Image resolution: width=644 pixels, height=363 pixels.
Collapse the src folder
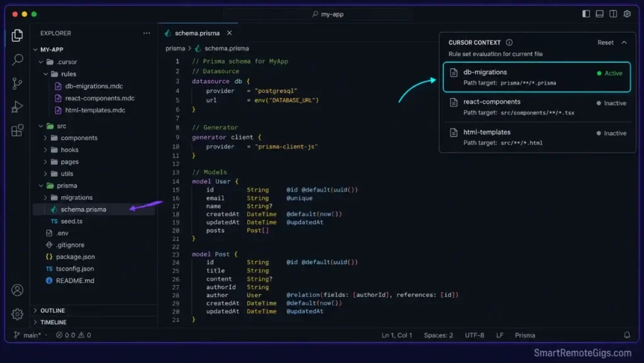coord(41,126)
